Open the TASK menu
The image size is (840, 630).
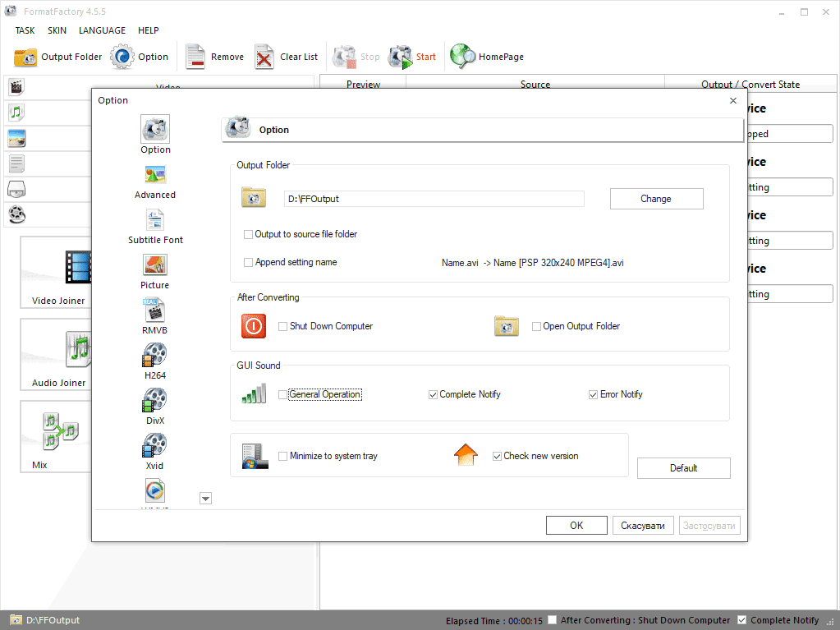tap(25, 30)
